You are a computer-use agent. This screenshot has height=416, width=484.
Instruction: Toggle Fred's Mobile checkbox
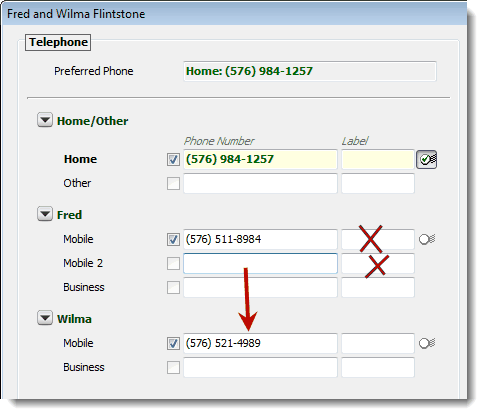coord(173,240)
